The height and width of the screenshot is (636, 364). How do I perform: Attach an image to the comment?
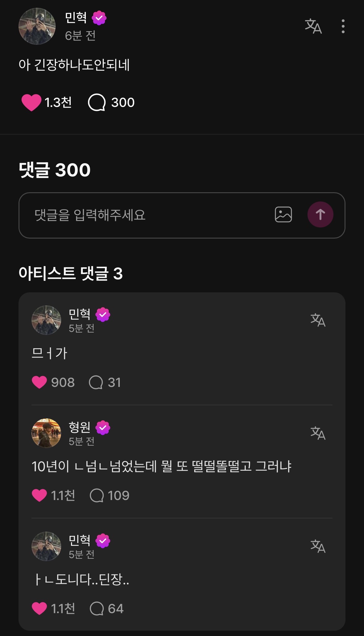[x=283, y=214]
